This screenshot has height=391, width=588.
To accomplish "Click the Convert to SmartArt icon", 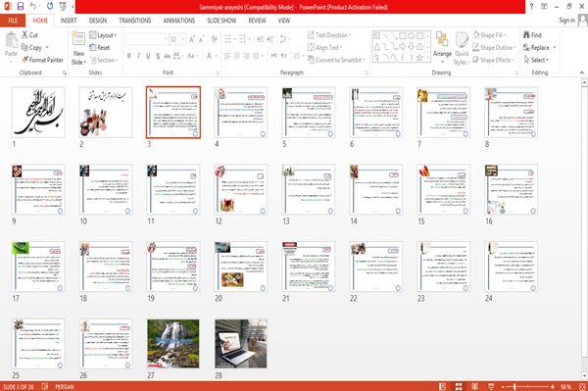I will tap(311, 60).
